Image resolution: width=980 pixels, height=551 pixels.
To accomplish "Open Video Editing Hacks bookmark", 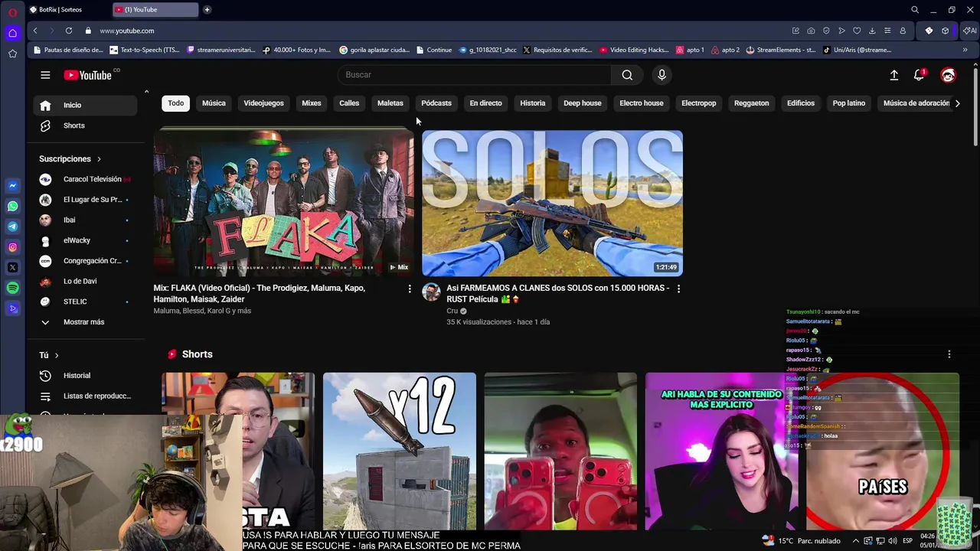I will pos(635,50).
